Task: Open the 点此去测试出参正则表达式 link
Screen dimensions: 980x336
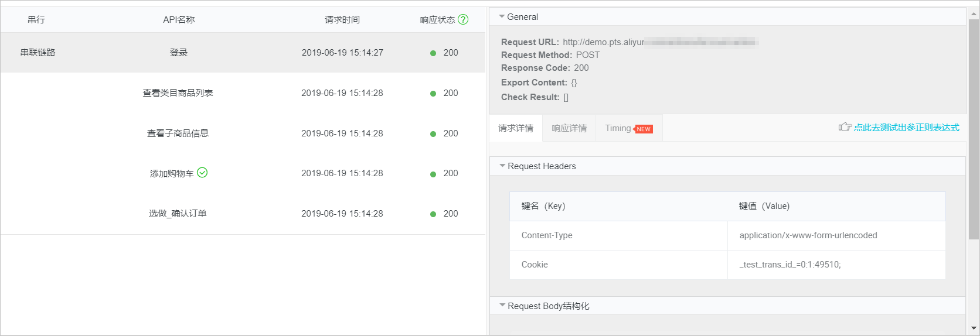Action: [x=906, y=127]
